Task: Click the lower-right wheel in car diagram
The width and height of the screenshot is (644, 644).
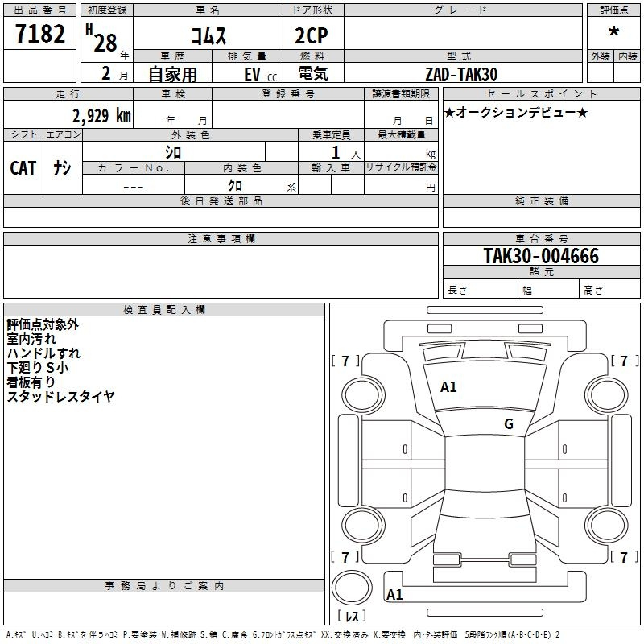Action: 605,522
